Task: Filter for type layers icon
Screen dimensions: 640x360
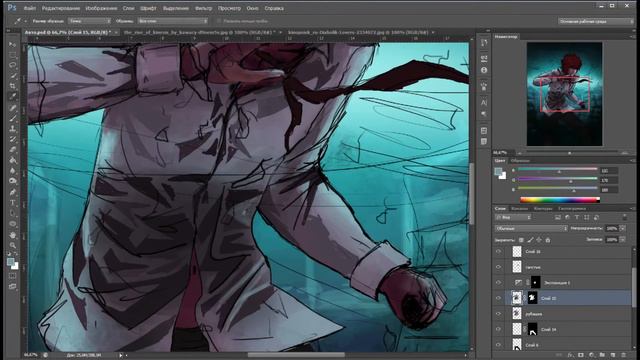Action: point(577,218)
